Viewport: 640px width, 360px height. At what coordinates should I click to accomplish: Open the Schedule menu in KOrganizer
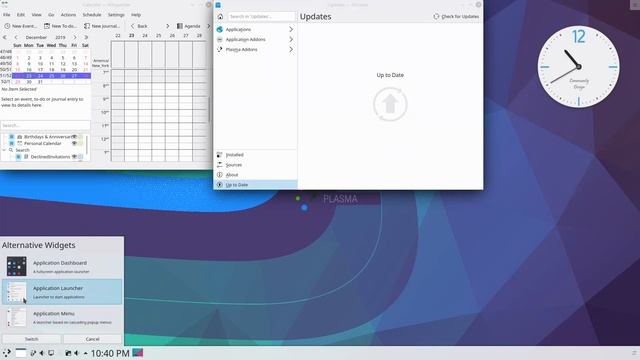pos(92,15)
